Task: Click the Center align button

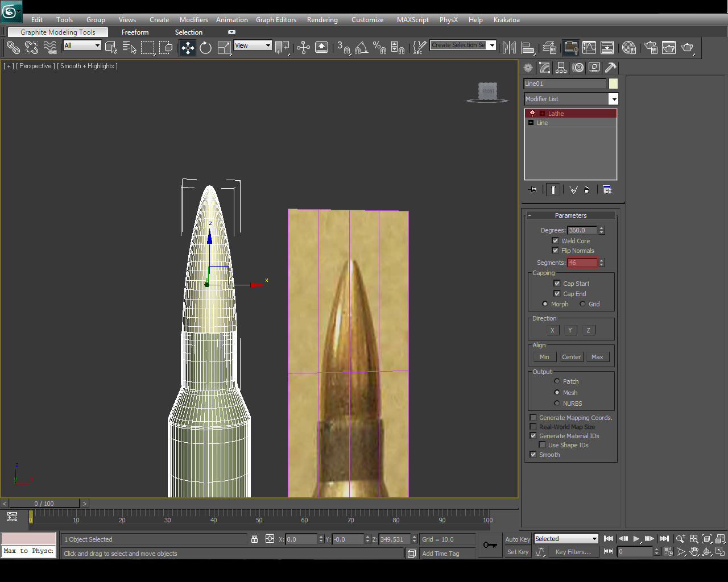Action: 571,357
